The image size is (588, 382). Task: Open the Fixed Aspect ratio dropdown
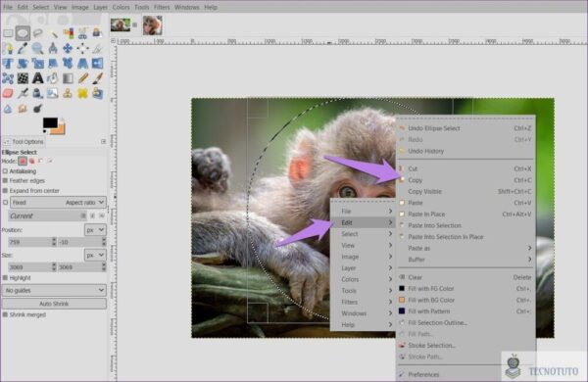point(58,203)
